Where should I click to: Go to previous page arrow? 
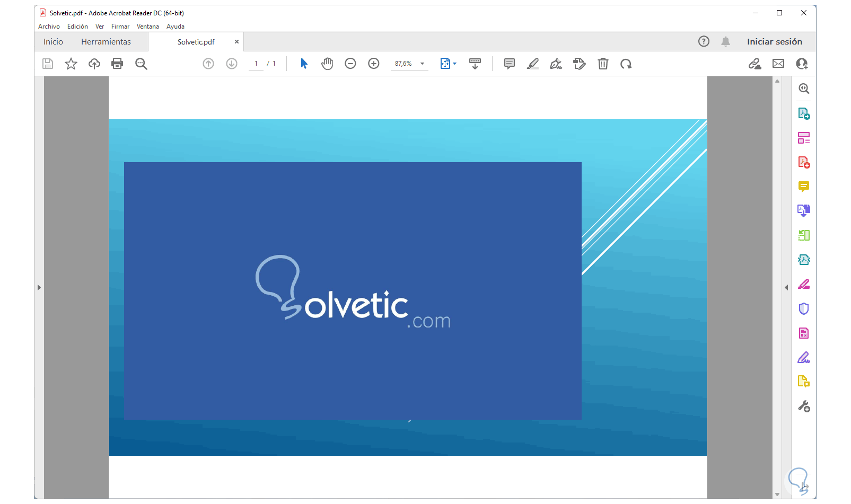click(208, 64)
